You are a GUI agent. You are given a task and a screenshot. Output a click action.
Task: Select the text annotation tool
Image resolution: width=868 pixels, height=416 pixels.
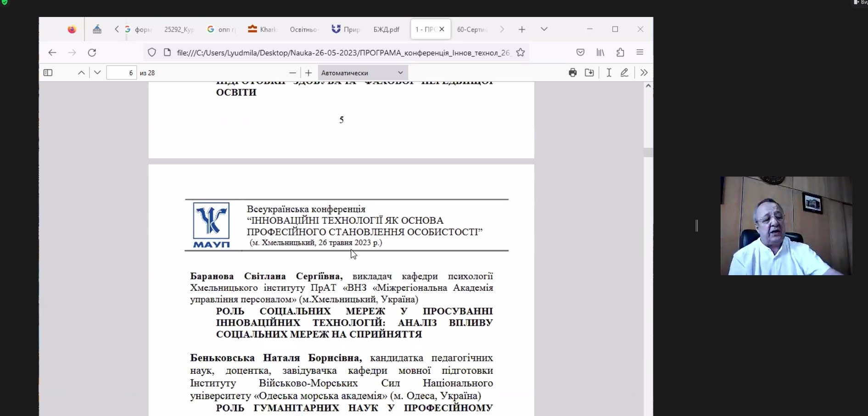pos(609,72)
